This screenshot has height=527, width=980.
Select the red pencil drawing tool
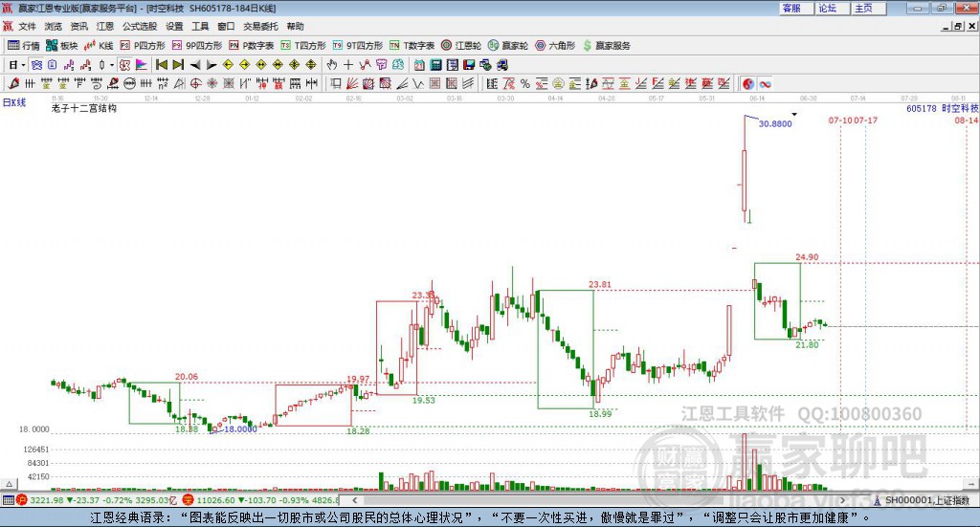(x=13, y=83)
